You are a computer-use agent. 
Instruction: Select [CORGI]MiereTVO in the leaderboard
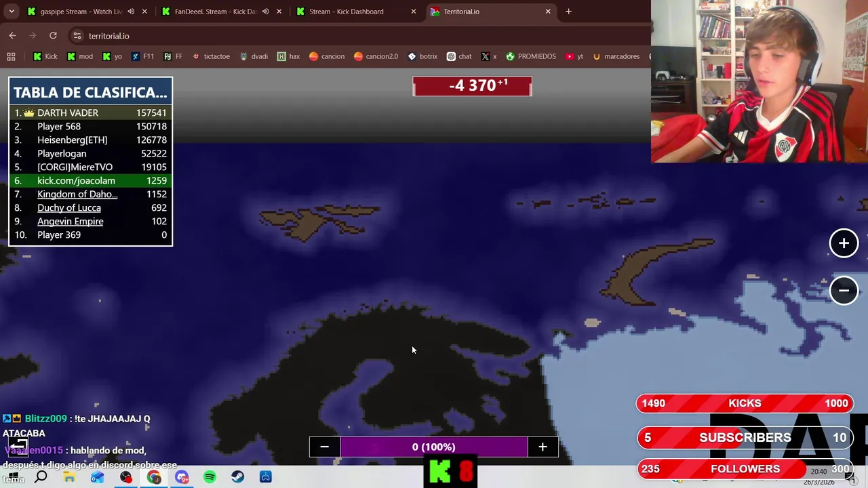[x=90, y=167]
